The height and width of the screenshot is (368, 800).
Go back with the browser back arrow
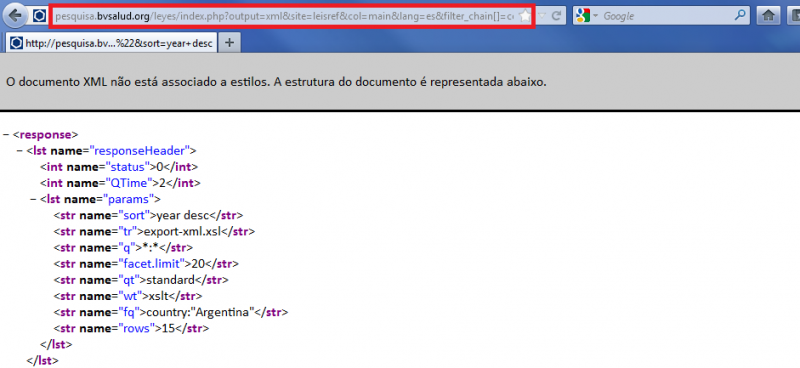click(15, 16)
